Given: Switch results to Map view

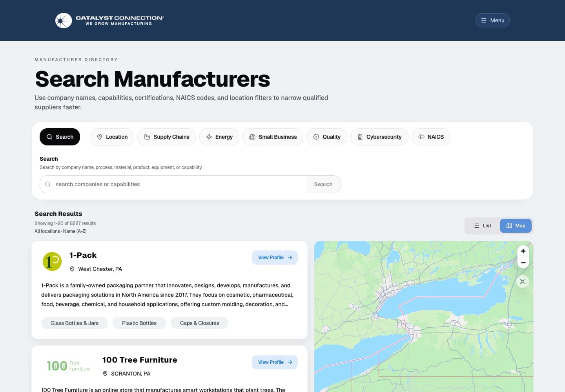Looking at the screenshot, I should pyautogui.click(x=516, y=226).
